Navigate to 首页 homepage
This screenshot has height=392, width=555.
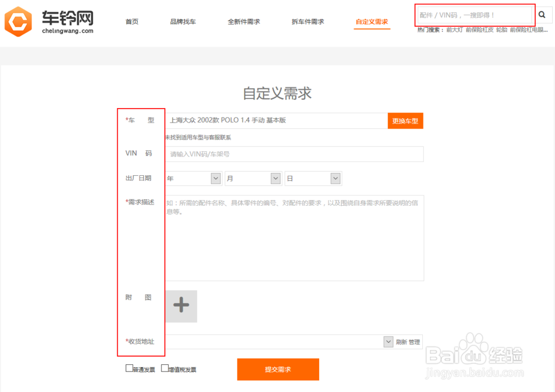pos(132,21)
